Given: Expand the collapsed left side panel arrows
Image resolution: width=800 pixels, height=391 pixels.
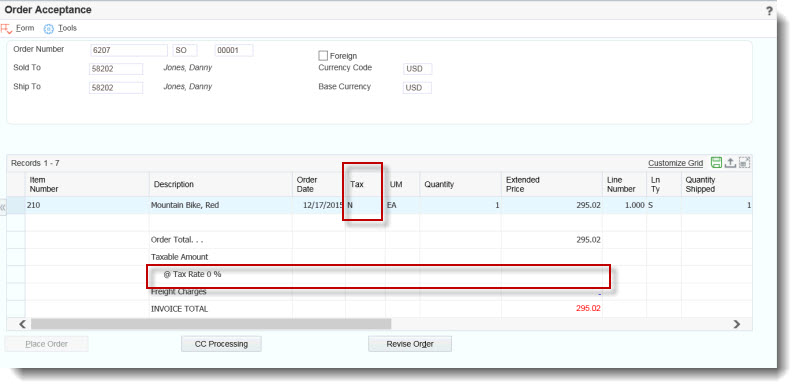Looking at the screenshot, I should point(3,207).
